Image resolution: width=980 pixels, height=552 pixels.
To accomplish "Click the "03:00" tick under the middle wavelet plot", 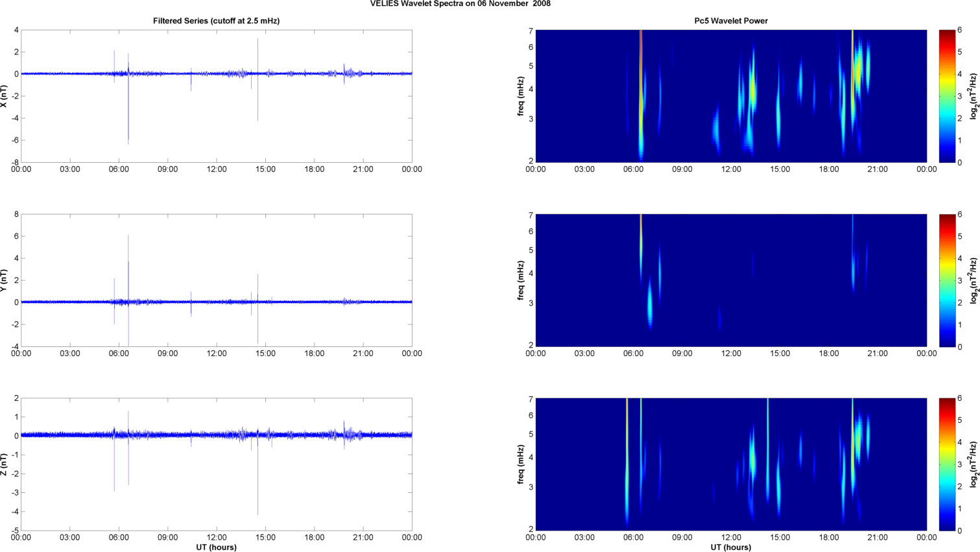I will [x=584, y=354].
